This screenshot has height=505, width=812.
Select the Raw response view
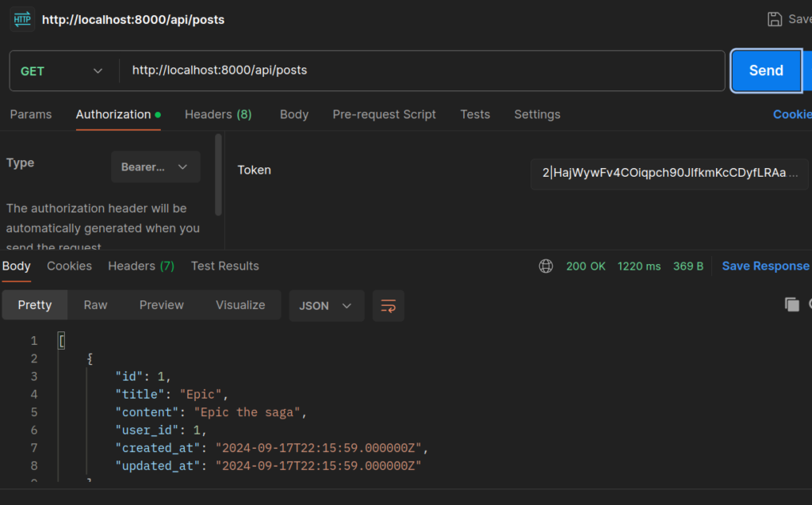coord(95,304)
